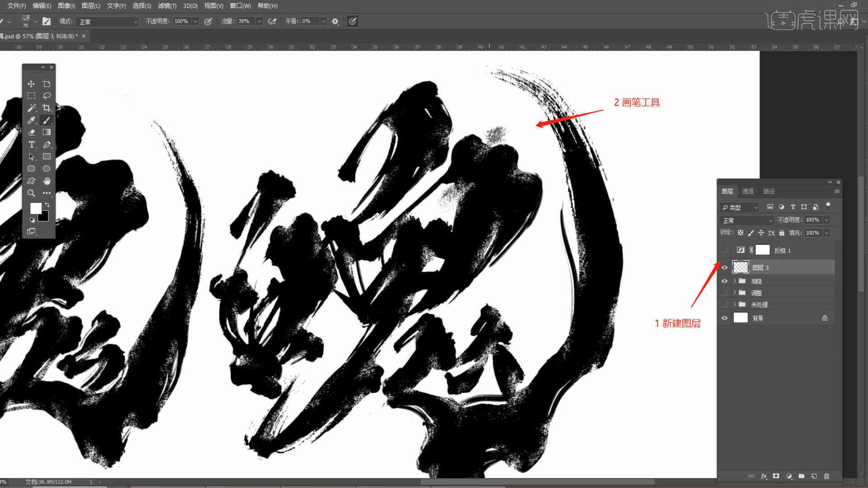This screenshot has height=488, width=868.
Task: Select the Zoom tool
Action: tap(31, 193)
